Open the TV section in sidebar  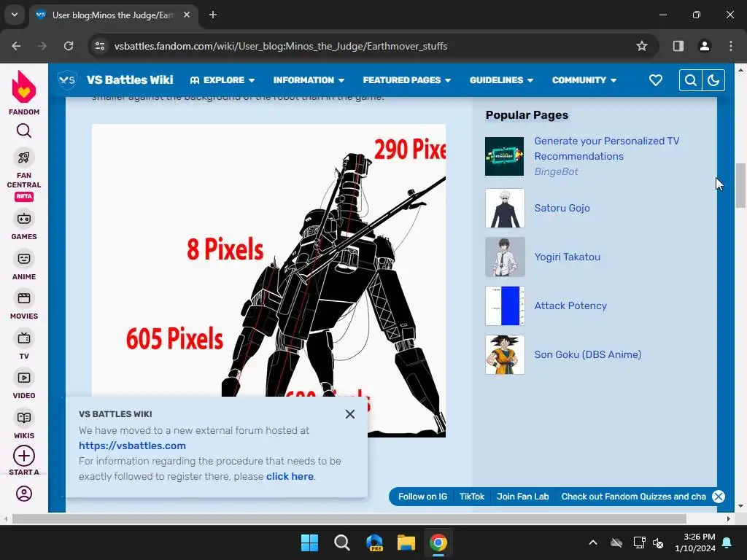pos(24,338)
